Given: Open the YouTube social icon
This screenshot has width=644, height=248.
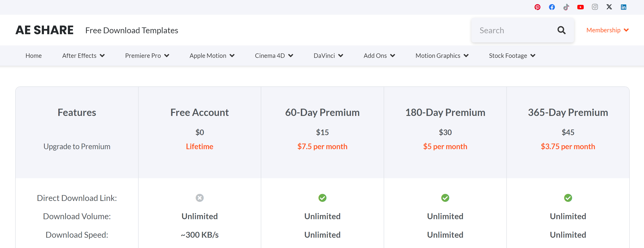Looking at the screenshot, I should pyautogui.click(x=580, y=7).
